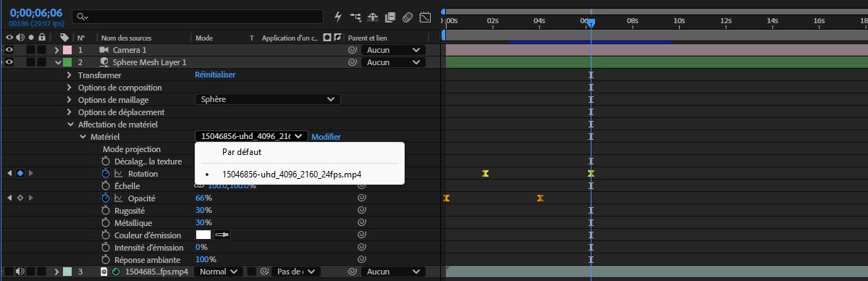Screen dimensions: 868x281
Task: Click the pick whip for Sphere Mesh Layer 1
Action: (352, 62)
